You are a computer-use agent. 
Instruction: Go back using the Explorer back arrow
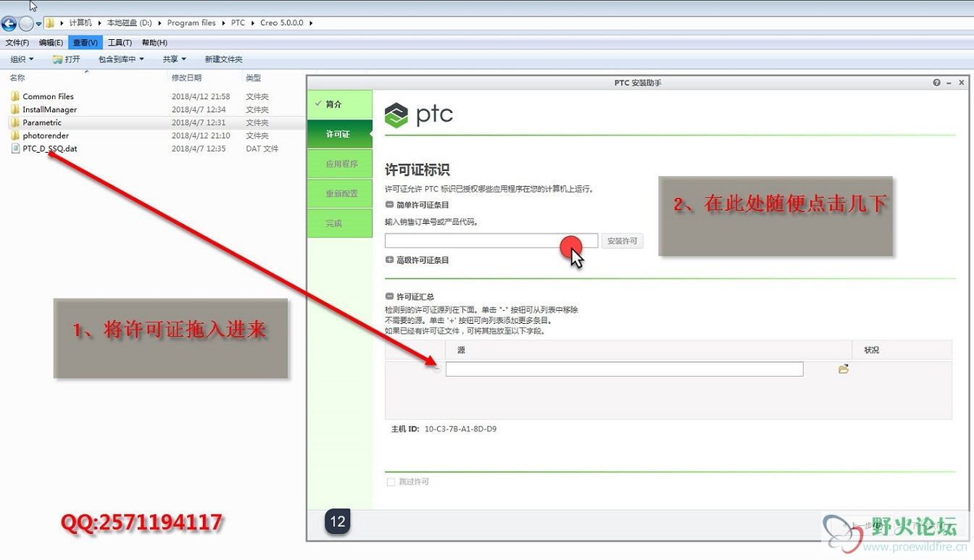[x=9, y=23]
